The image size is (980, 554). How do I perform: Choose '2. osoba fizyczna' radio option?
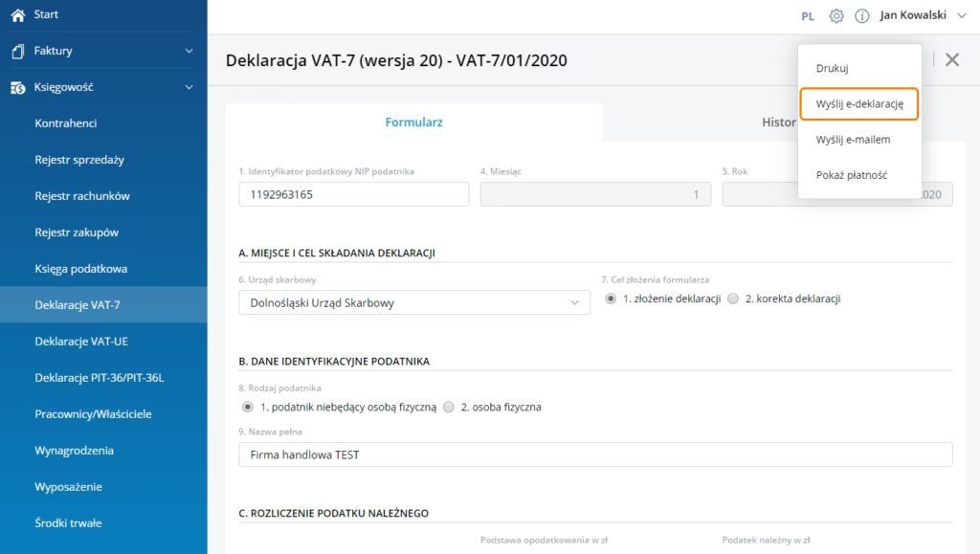449,407
